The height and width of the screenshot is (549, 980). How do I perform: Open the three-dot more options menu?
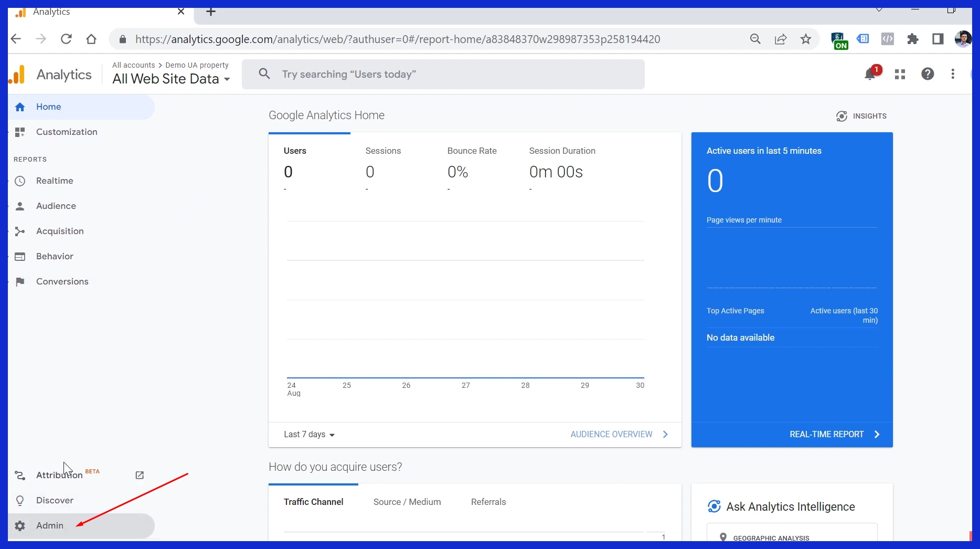[x=953, y=74]
